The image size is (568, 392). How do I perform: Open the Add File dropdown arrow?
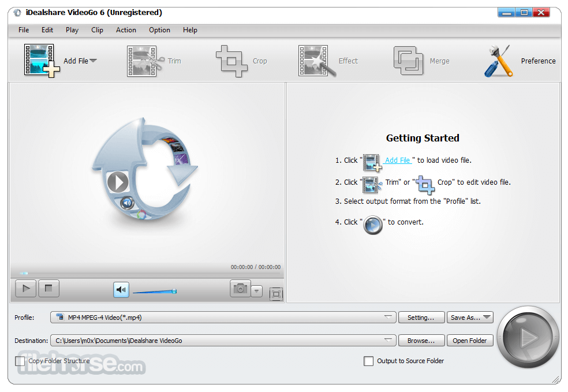(93, 61)
